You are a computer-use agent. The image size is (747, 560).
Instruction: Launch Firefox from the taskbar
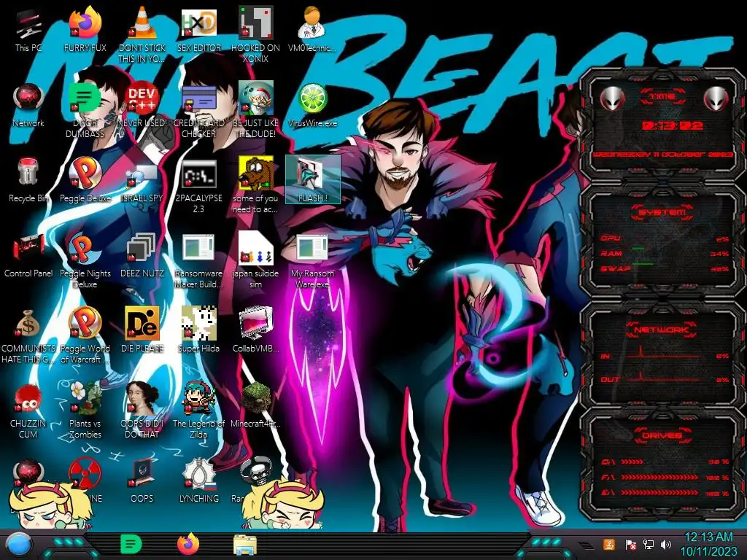pyautogui.click(x=188, y=544)
